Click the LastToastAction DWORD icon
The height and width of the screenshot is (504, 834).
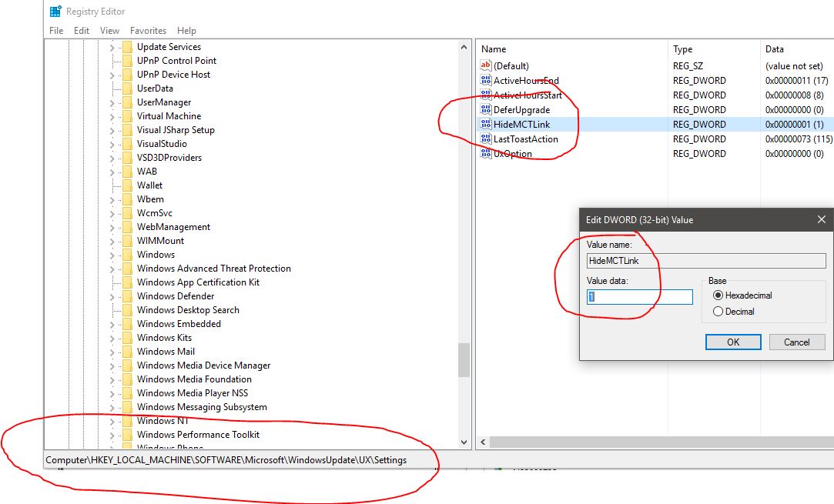pos(485,139)
